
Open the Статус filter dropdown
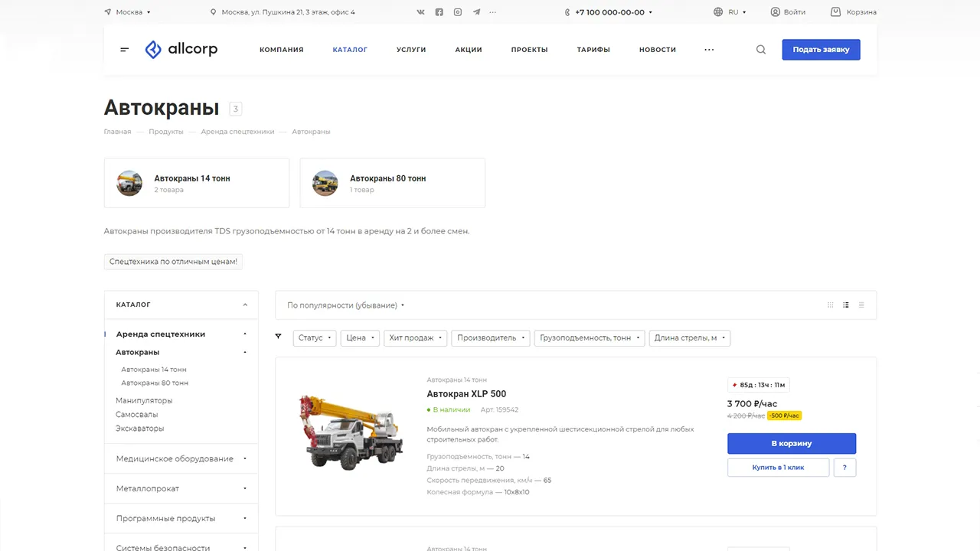pos(315,337)
